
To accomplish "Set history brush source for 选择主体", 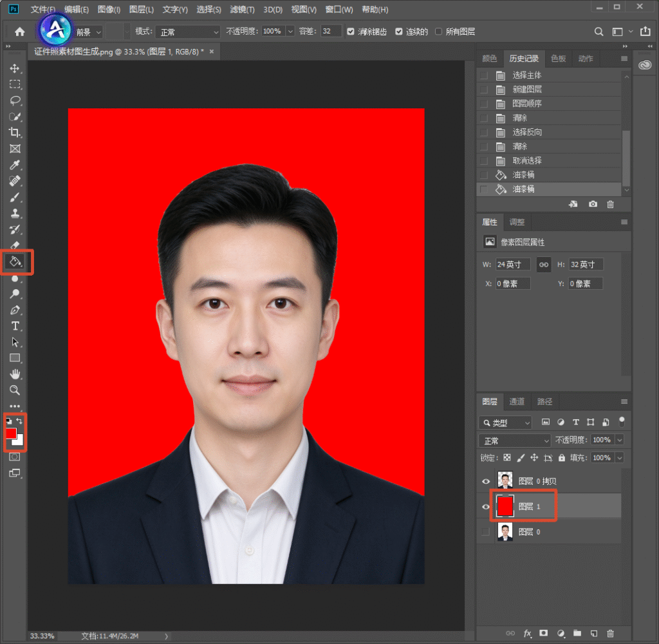I will tap(484, 75).
